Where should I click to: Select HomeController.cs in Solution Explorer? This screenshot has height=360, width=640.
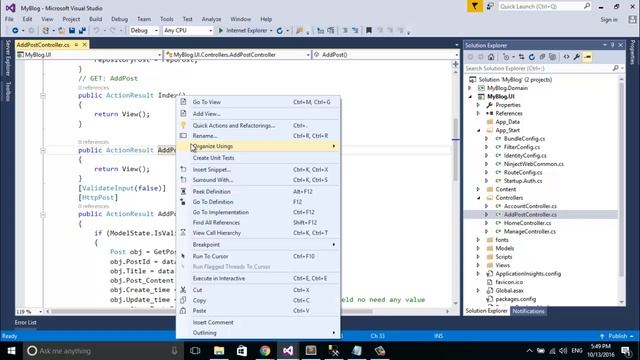527,223
